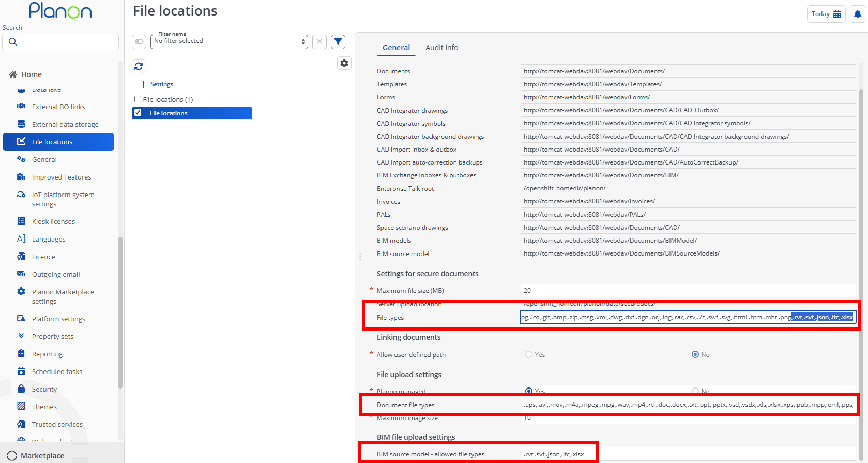Click the Outgoing email icon
Viewport: 868px width, 463px height.
21,274
